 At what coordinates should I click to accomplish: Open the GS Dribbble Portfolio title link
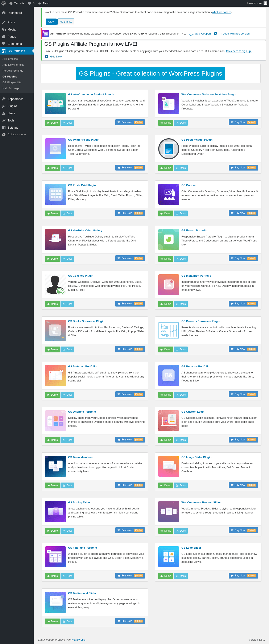click(x=82, y=412)
